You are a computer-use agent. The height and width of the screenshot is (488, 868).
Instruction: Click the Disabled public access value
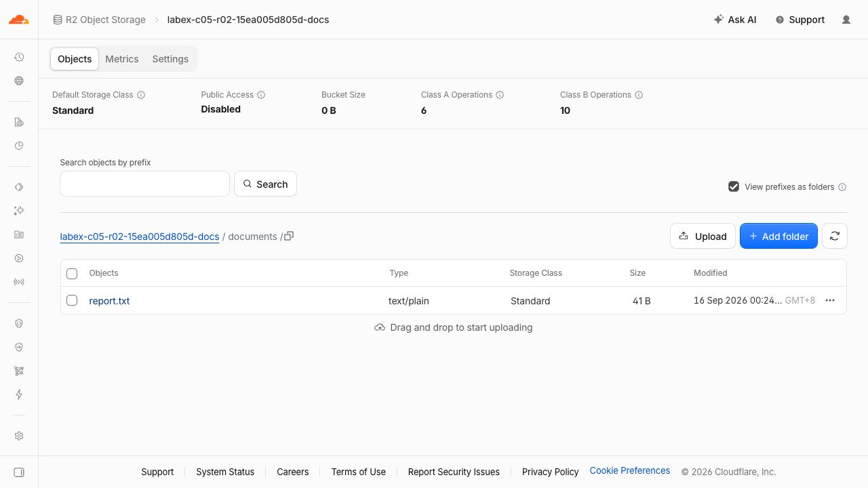pos(220,109)
